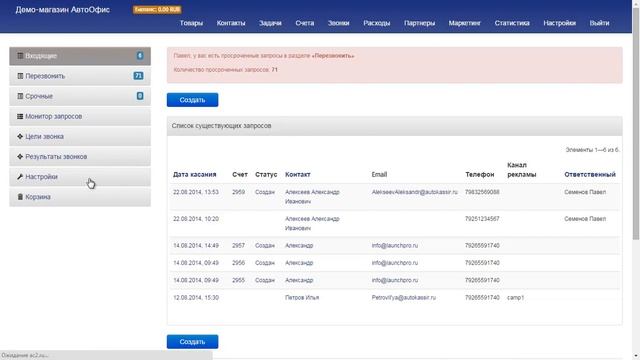Click date 22.08.2014, 10:20
This screenshot has height=360, width=640.
tap(196, 219)
